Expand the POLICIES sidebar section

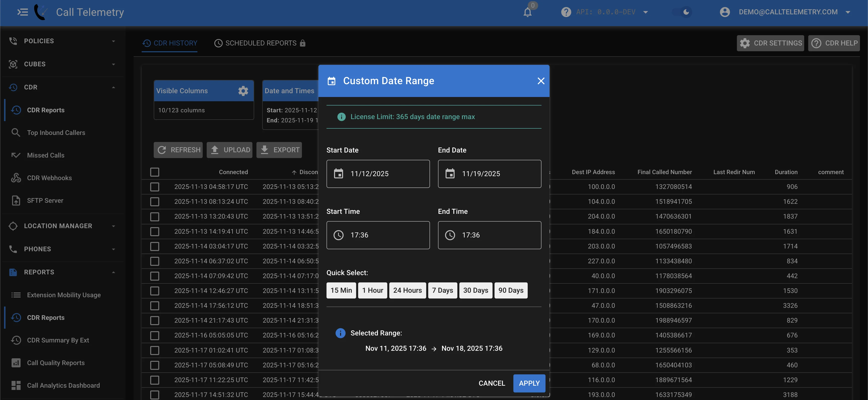click(63, 41)
